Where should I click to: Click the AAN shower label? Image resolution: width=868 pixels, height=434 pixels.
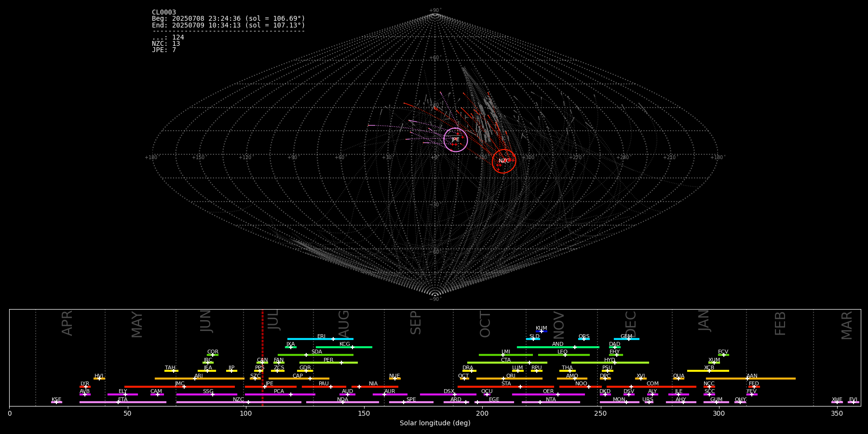point(752,376)
